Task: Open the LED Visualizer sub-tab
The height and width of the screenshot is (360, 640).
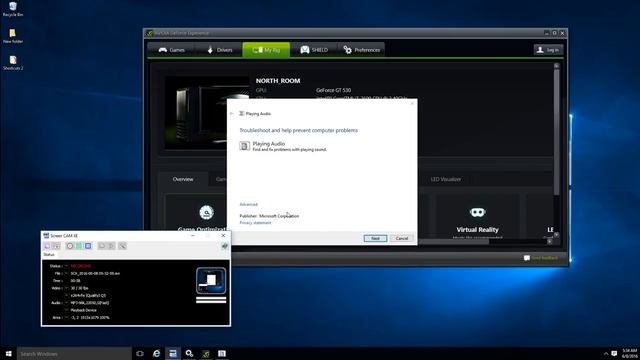Action: (446, 179)
